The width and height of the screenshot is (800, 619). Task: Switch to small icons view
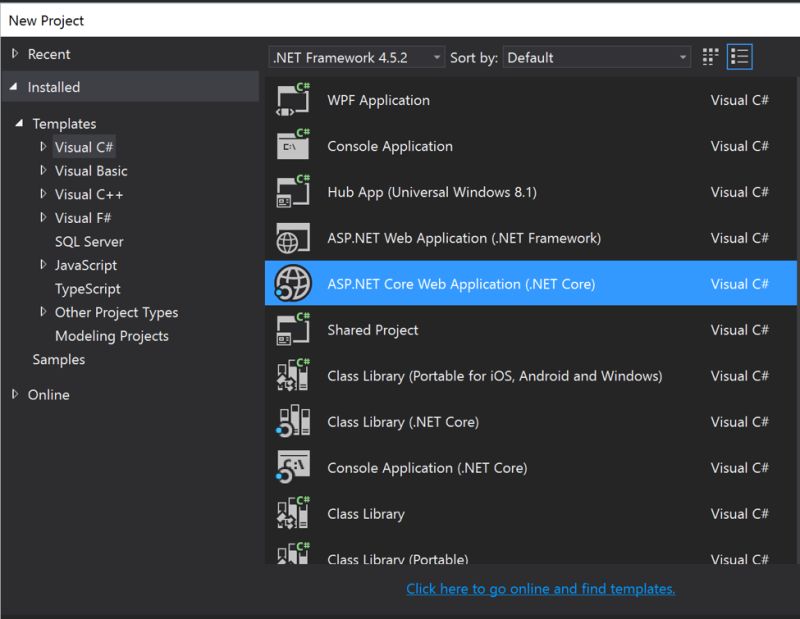click(711, 57)
